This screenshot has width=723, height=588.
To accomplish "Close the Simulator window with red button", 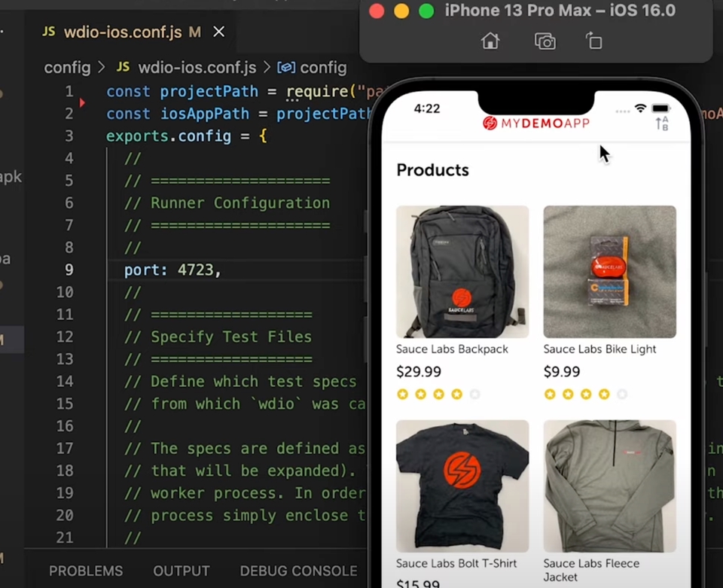I will (x=377, y=11).
